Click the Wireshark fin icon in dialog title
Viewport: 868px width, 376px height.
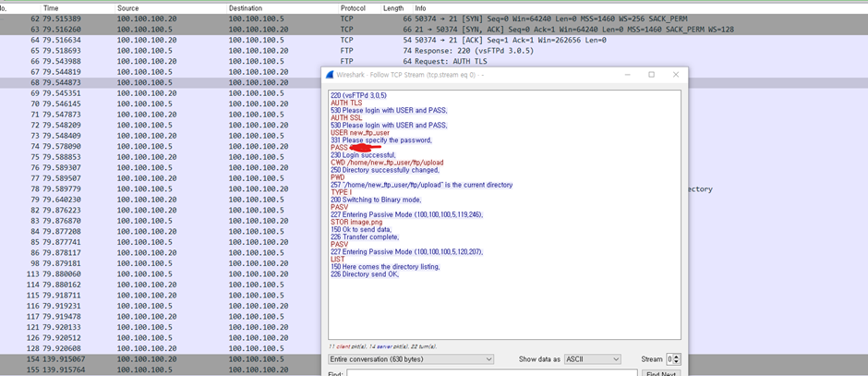coord(330,75)
